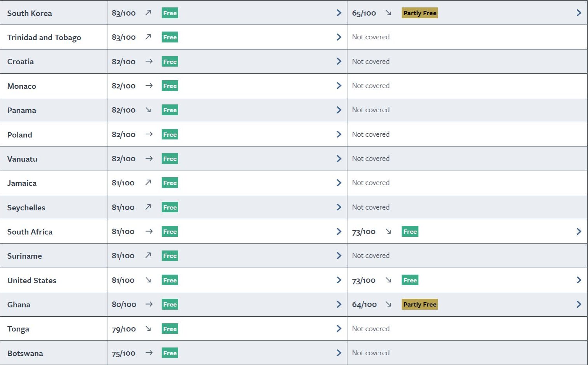588x365 pixels.
Task: Click flat trend arrow beside Croatia's 82/100
Action: tap(149, 62)
